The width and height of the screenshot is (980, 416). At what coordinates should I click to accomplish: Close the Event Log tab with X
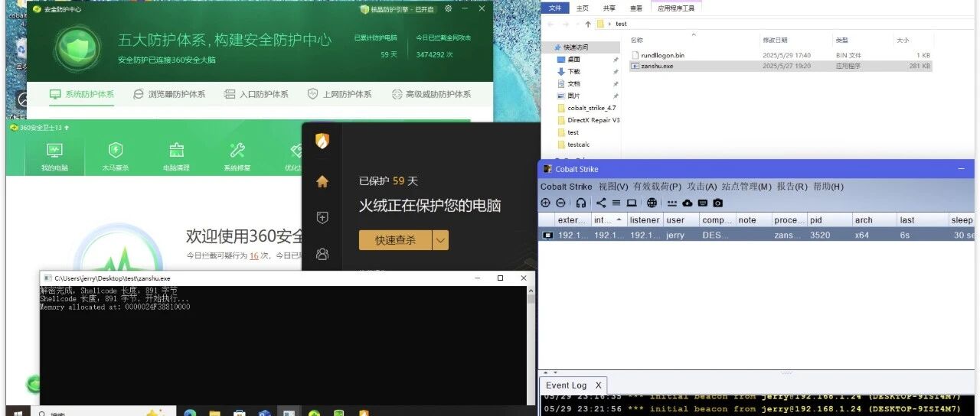(599, 385)
